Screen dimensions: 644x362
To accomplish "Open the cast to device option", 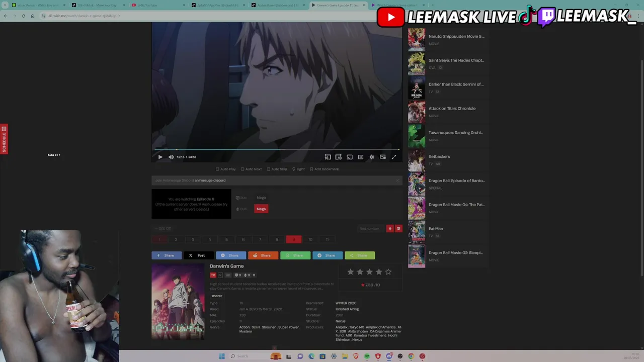I will 350,157.
